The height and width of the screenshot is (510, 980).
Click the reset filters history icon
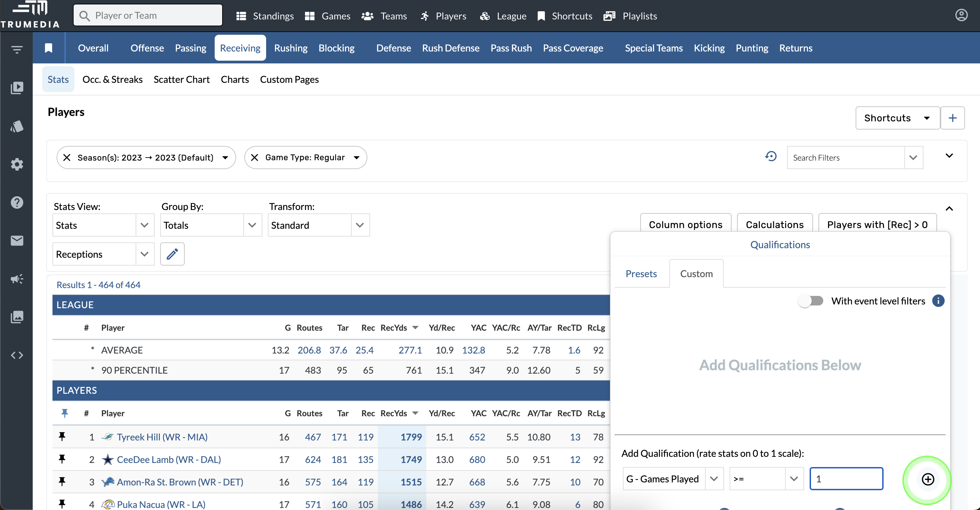771,156
